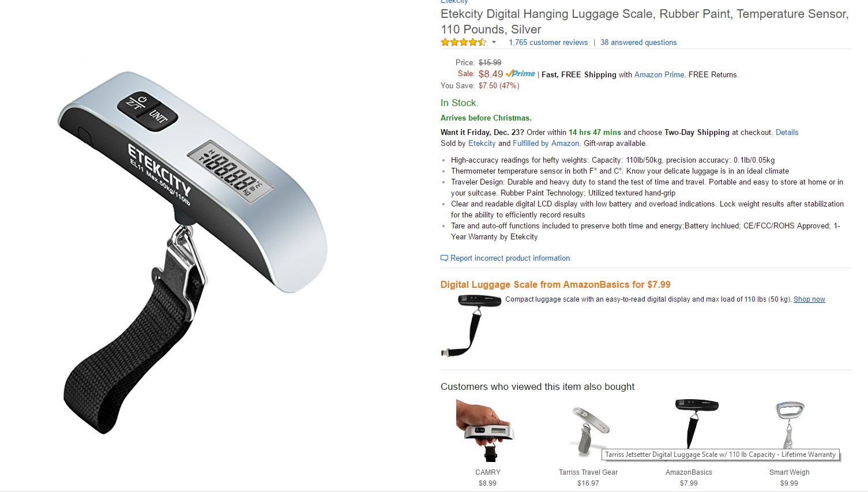The width and height of the screenshot is (868, 492).
Task: Select the AmazonBasics recommended scale thumbnail
Action: point(696,424)
